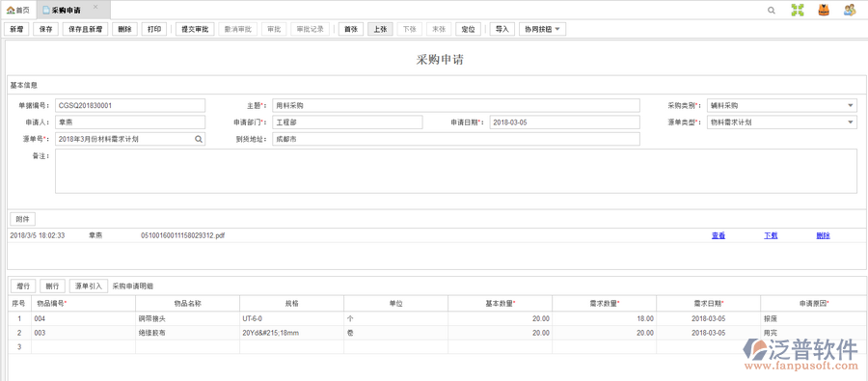Click the magnifier in the 源单号 field
The width and height of the screenshot is (868, 381).
[199, 139]
